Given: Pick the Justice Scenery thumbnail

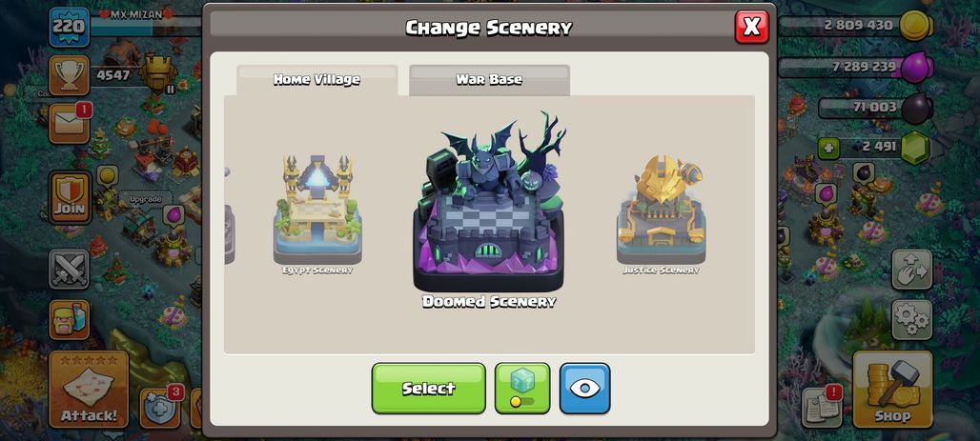Looking at the screenshot, I should tap(662, 213).
